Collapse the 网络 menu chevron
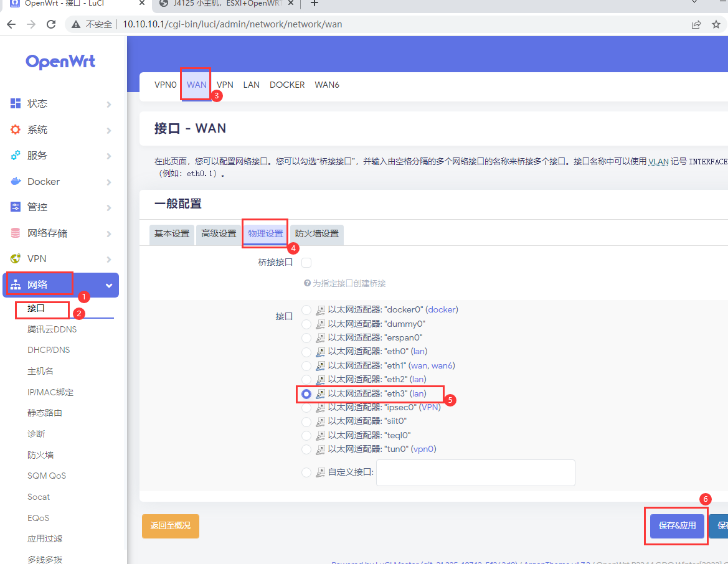Image resolution: width=728 pixels, height=564 pixels. [x=109, y=286]
